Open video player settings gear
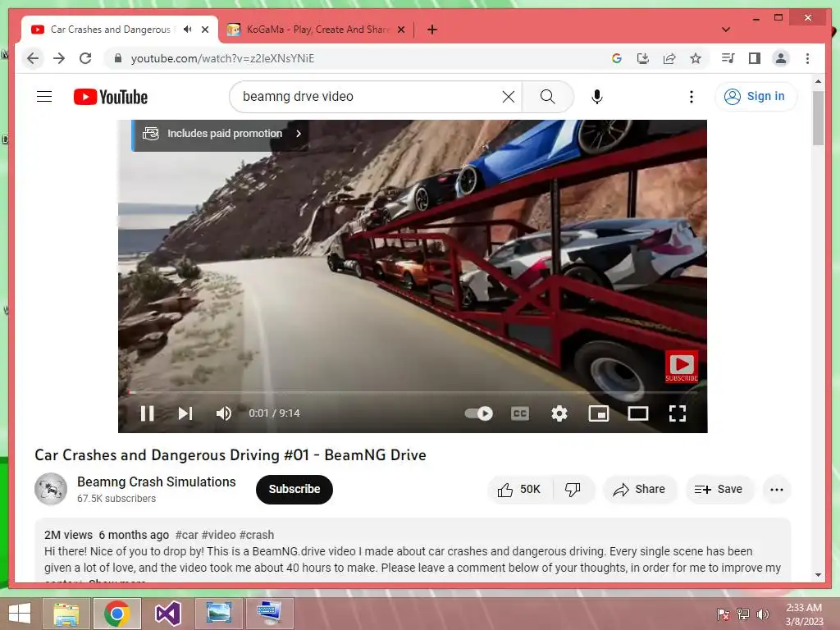The width and height of the screenshot is (840, 630). [559, 413]
